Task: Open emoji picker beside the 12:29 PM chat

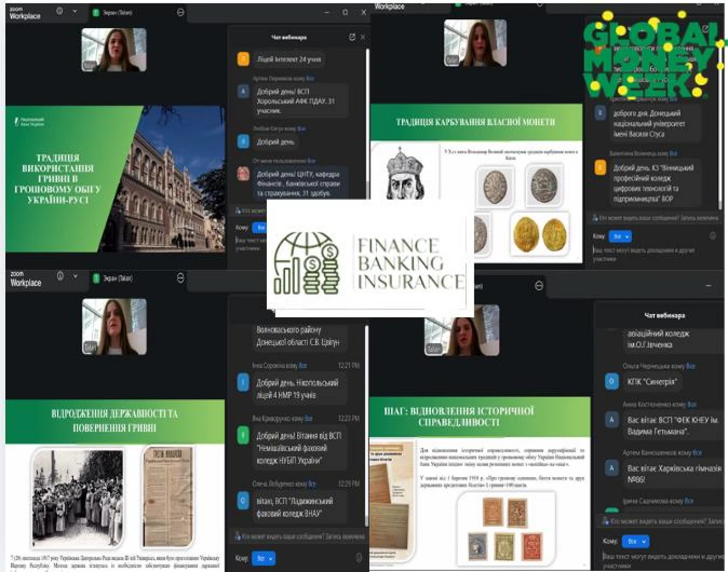Action: 359,558
